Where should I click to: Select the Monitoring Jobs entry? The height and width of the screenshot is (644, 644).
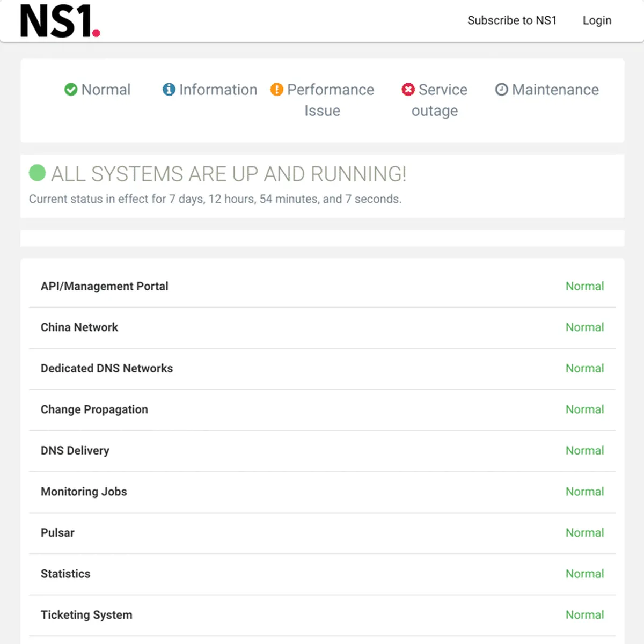84,492
